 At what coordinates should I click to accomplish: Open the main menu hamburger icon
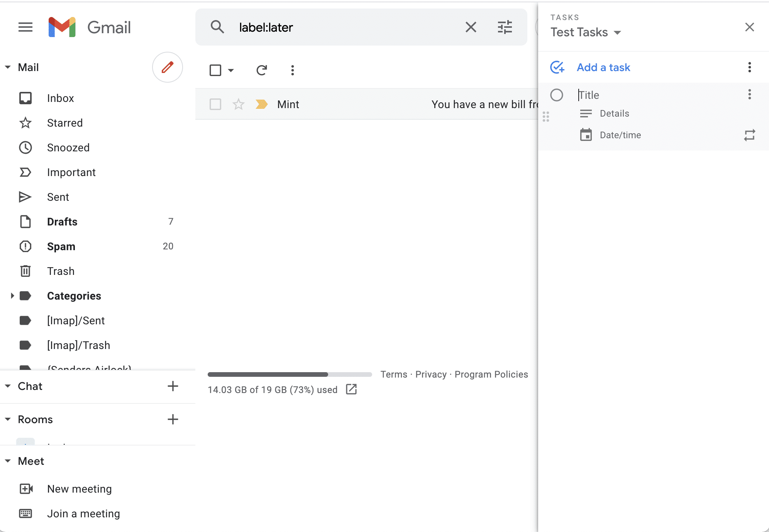[25, 27]
